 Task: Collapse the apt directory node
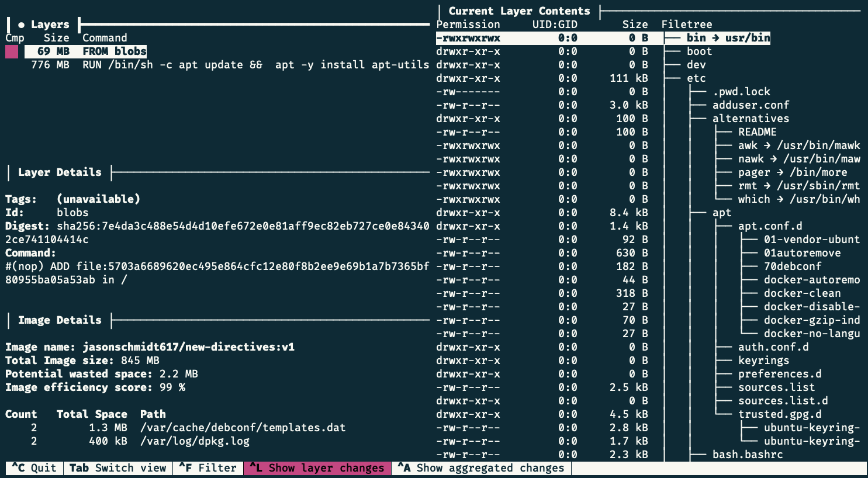pyautogui.click(x=722, y=213)
